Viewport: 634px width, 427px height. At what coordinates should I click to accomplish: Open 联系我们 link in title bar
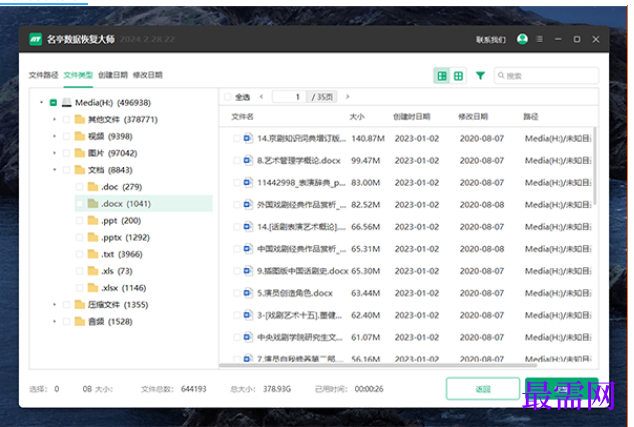click(491, 39)
